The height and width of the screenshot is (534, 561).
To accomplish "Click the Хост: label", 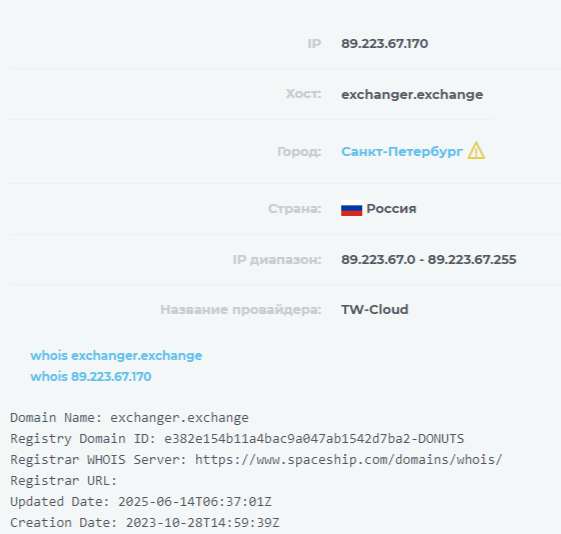I will point(303,94).
